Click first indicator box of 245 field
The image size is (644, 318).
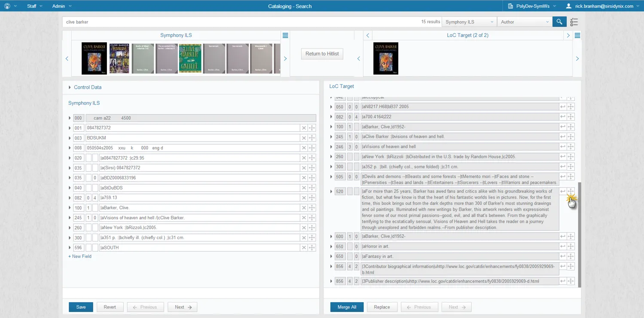coord(89,218)
